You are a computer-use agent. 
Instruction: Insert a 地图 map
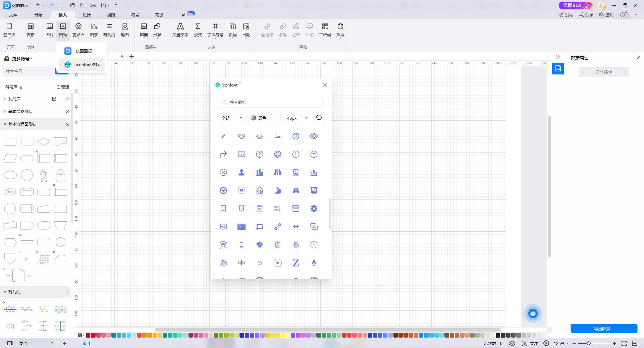click(125, 30)
